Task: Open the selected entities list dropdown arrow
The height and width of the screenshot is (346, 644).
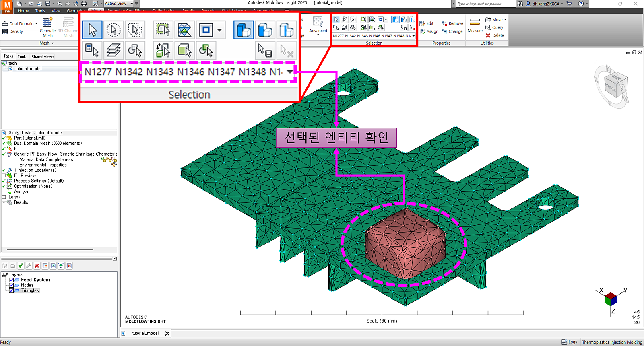Action: [413, 36]
